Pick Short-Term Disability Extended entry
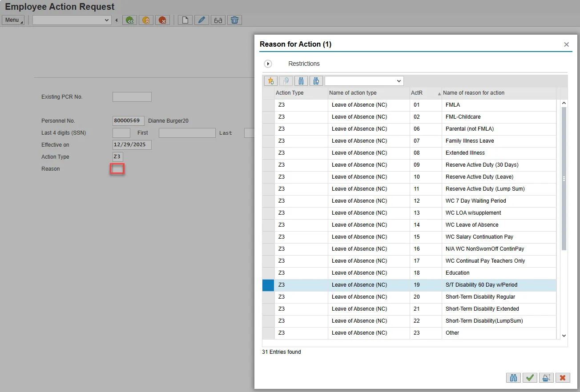This screenshot has height=392, width=580. (x=482, y=309)
